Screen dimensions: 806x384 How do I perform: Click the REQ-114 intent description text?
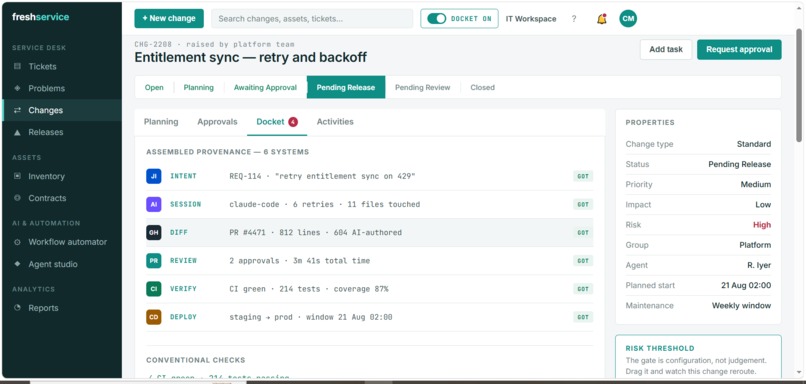click(322, 176)
